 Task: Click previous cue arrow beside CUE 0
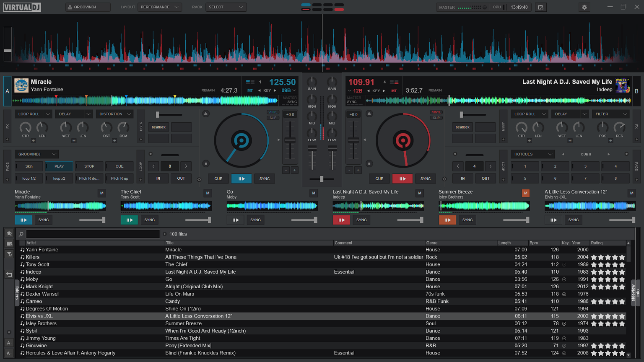point(563,154)
